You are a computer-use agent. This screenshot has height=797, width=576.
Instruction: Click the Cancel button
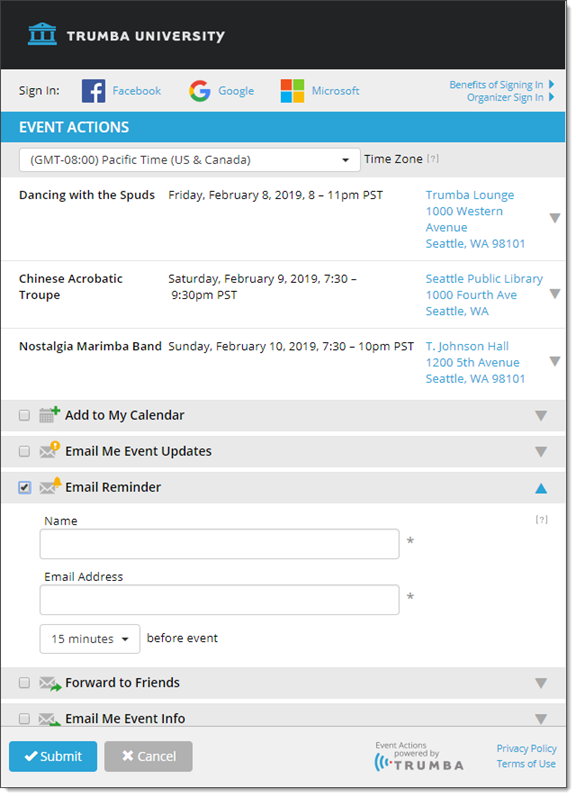(x=148, y=756)
